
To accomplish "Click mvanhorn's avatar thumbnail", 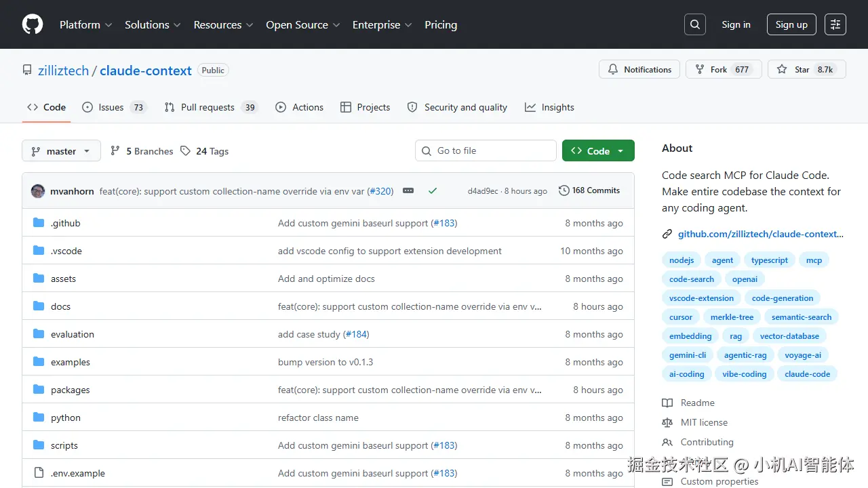I will point(38,191).
